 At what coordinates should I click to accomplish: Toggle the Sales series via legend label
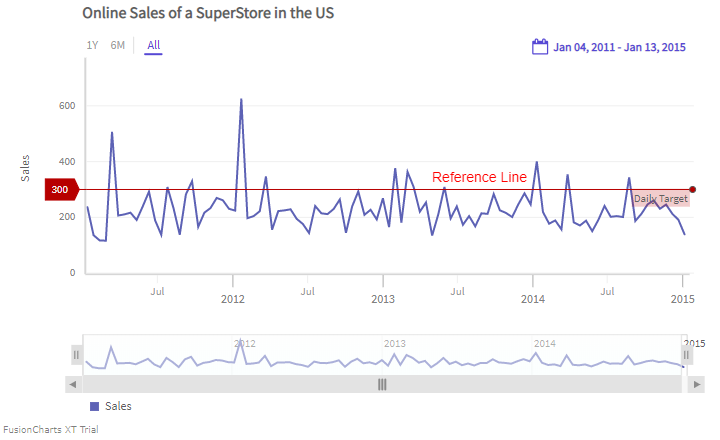[x=118, y=406]
